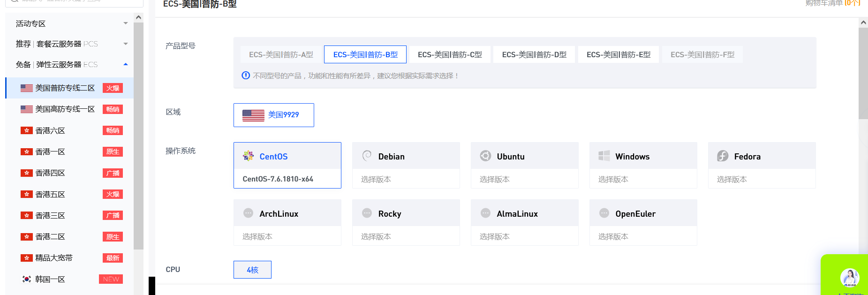Viewport: 868px width, 295px height.
Task: Click the US flag in region 美国9929
Action: (x=253, y=115)
